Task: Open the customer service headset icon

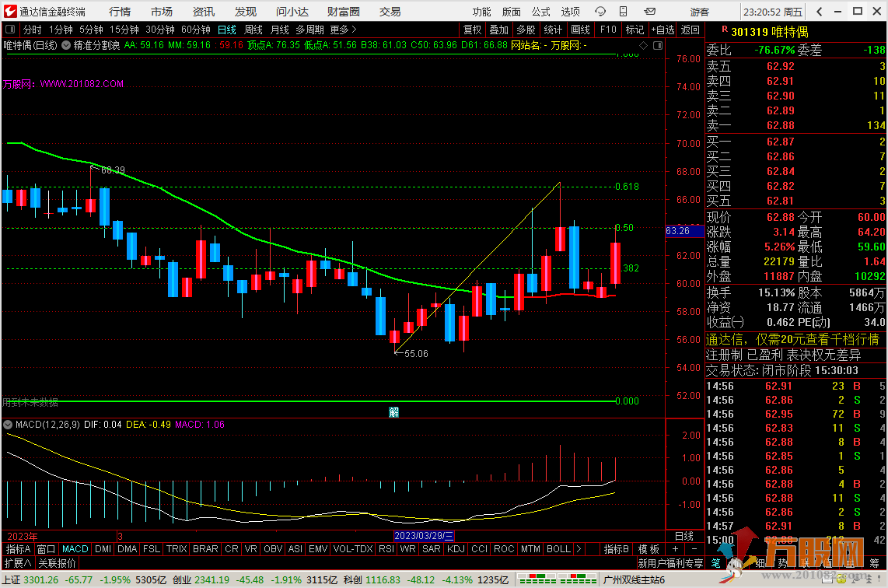Action: tap(600, 12)
